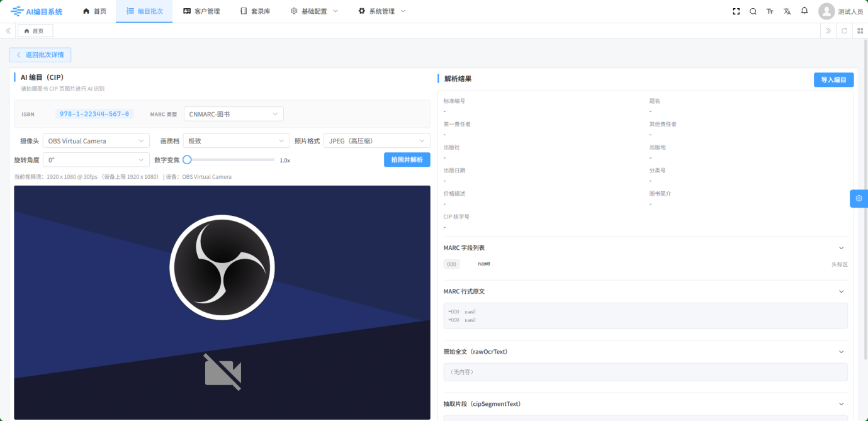Open the 摄像头 camera dropdown
This screenshot has height=421, width=868.
pyautogui.click(x=96, y=141)
